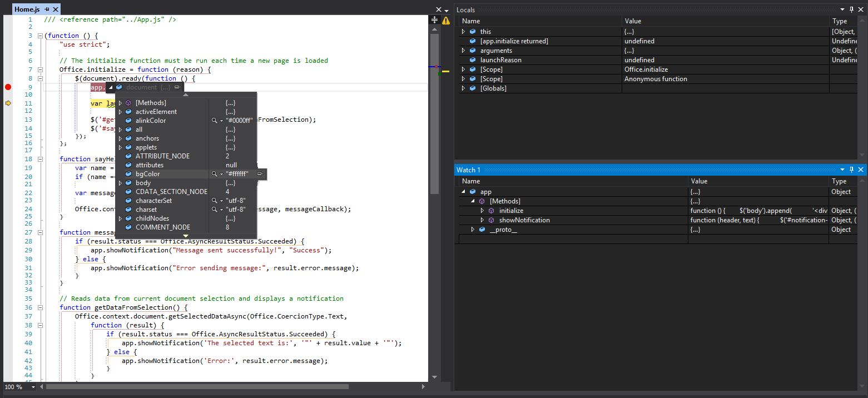
Task: Expand the body property in the document popup
Action: pyautogui.click(x=121, y=182)
